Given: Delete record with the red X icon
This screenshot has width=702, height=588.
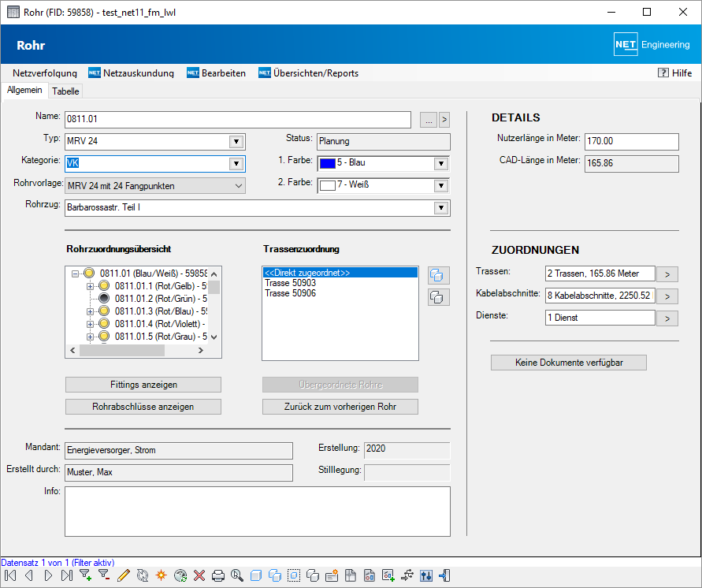Looking at the screenshot, I should [x=199, y=576].
